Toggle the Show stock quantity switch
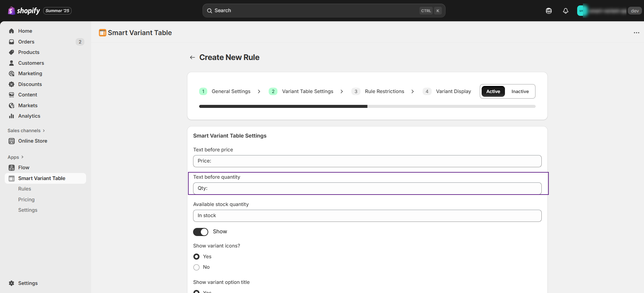This screenshot has width=644, height=293. point(200,232)
